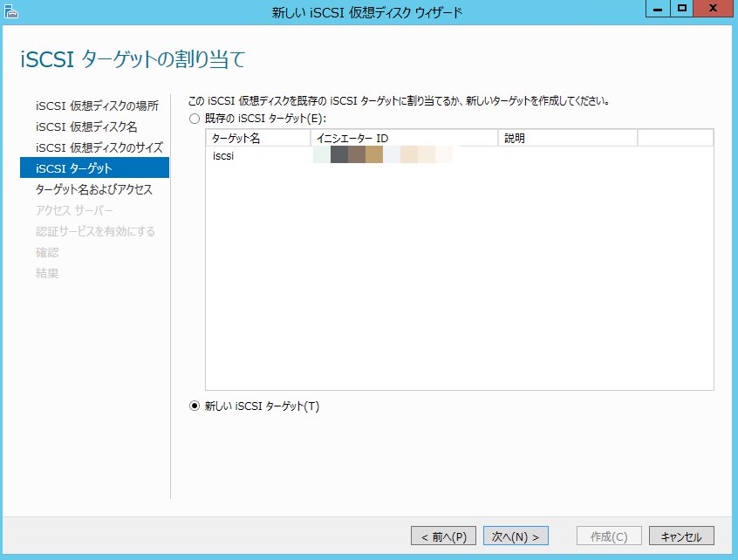Maximize the wizard window
This screenshot has height=560, width=738.
682,9
